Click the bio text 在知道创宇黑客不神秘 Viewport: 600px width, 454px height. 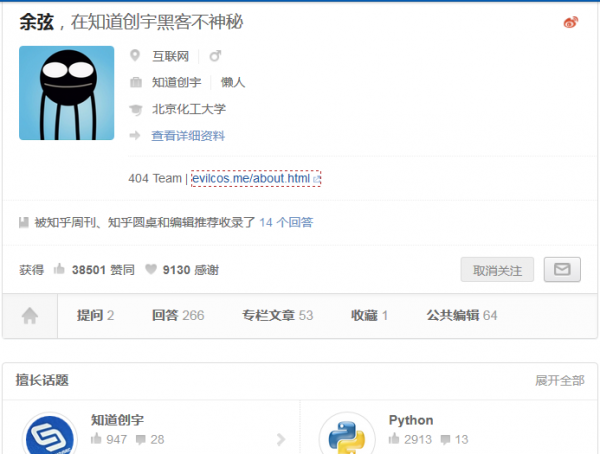(x=157, y=22)
